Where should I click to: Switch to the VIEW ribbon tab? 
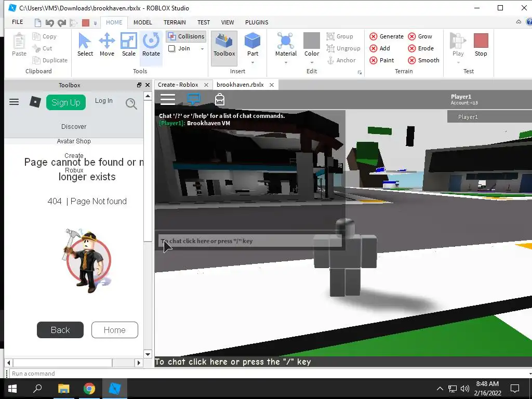click(x=228, y=22)
